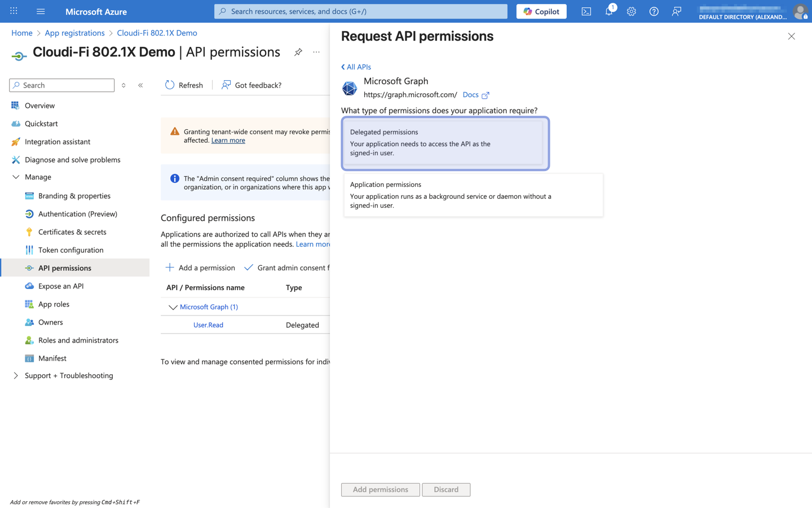Launch Copilot from the header
The image size is (812, 508).
[x=541, y=11]
